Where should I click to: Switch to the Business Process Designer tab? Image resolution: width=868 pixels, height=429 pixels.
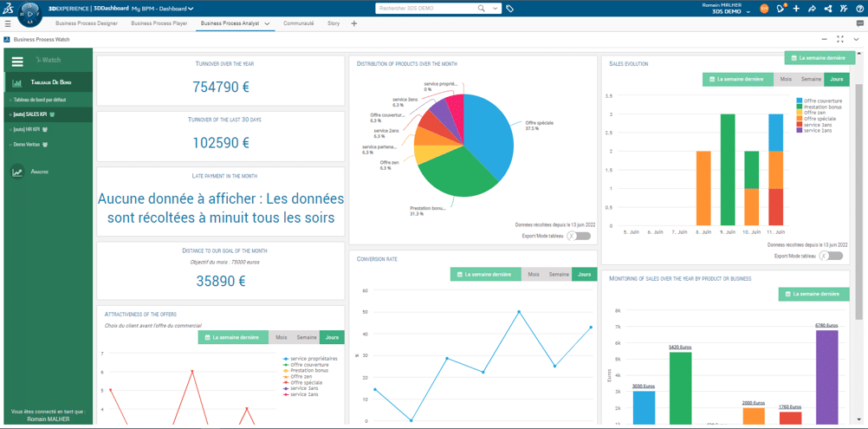[x=87, y=23]
